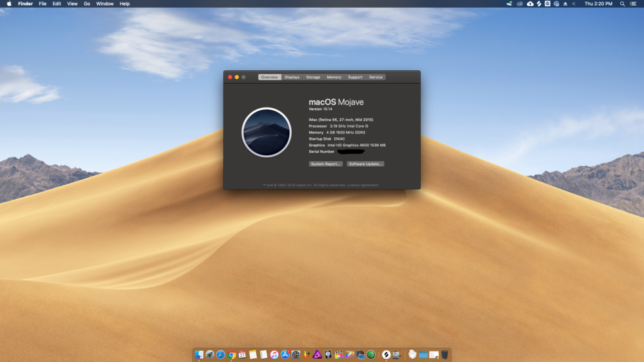644x362 pixels.
Task: Click the eject icon in menu bar
Action: tap(565, 4)
